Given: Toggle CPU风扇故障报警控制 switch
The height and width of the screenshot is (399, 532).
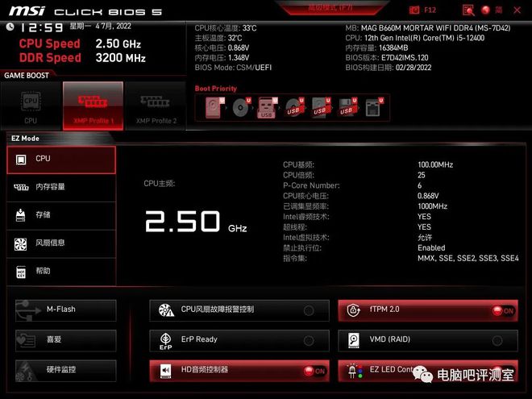Looking at the screenshot, I should coord(309,310).
